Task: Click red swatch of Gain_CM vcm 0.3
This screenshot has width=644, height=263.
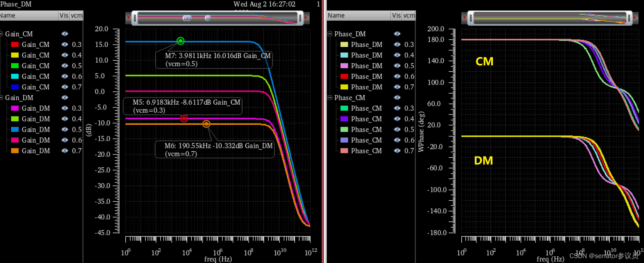Action: pyautogui.click(x=15, y=45)
